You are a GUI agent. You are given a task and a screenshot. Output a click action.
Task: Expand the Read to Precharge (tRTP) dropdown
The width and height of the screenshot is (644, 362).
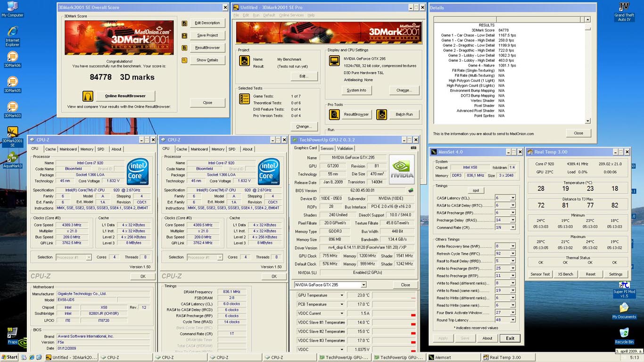coord(512,276)
